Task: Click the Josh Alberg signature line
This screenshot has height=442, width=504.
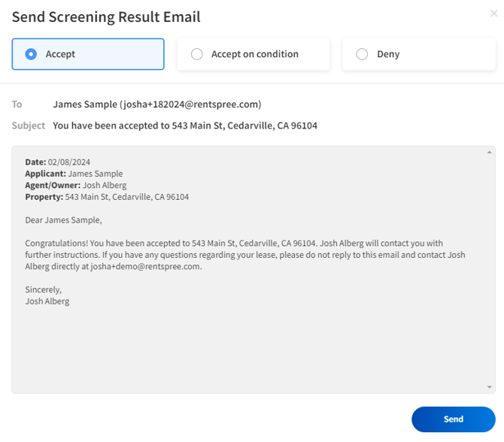Action: [47, 301]
